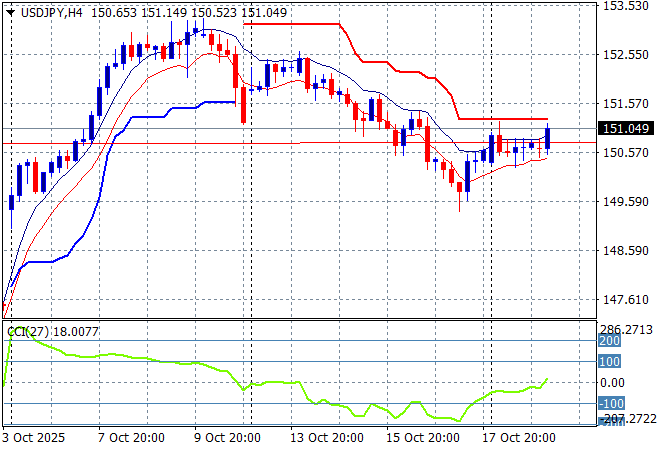Select the last blue candlestick on the chart
Image resolution: width=660 pixels, height=450 pixels.
coord(548,139)
